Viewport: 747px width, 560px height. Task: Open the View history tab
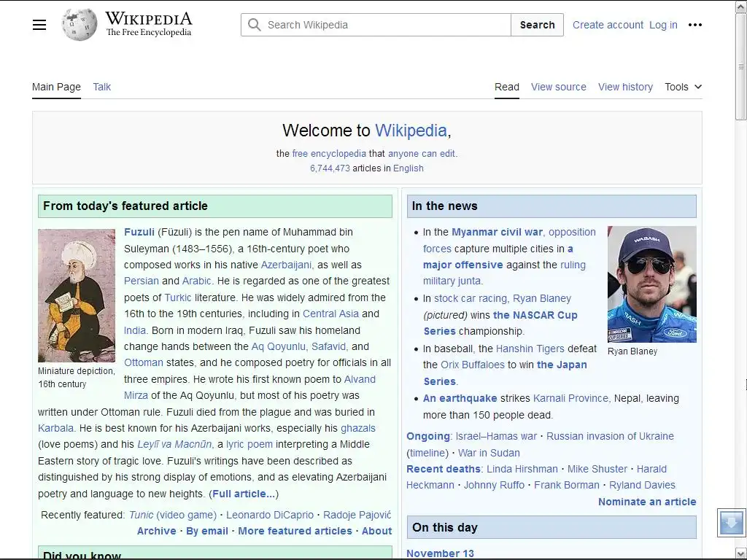tap(625, 87)
